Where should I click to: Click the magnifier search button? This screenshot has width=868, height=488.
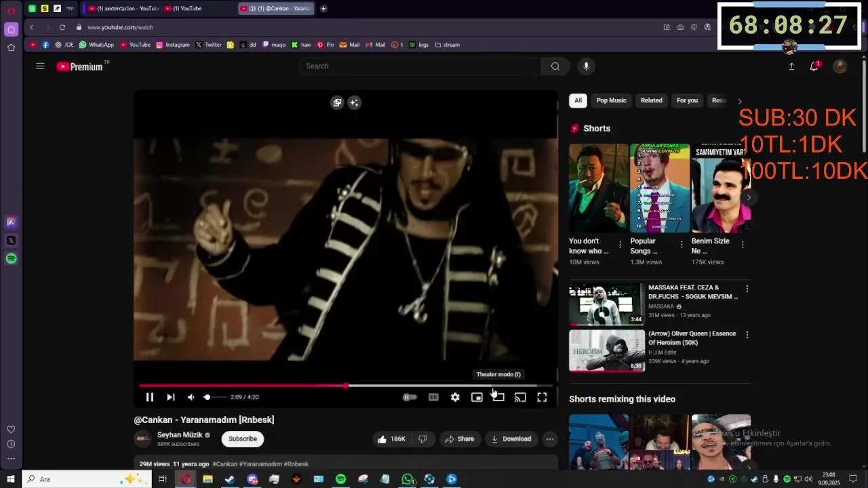point(555,66)
